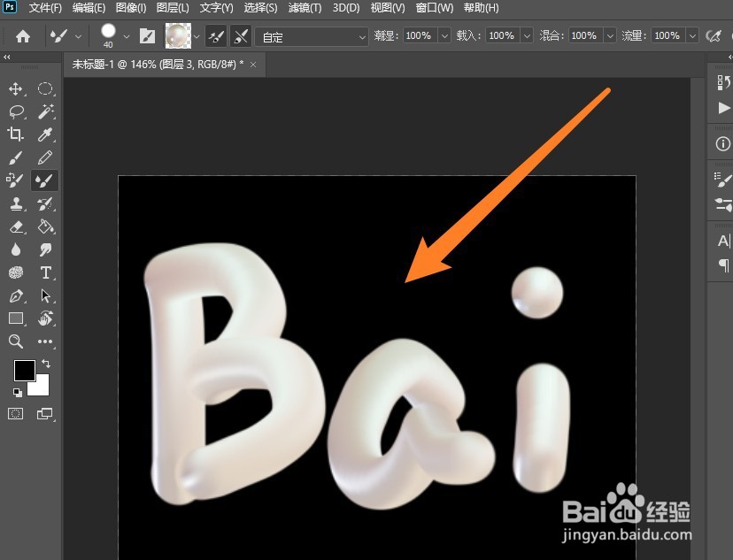Click the white background color swatch
Viewport: 733px width, 560px height.
[41, 387]
